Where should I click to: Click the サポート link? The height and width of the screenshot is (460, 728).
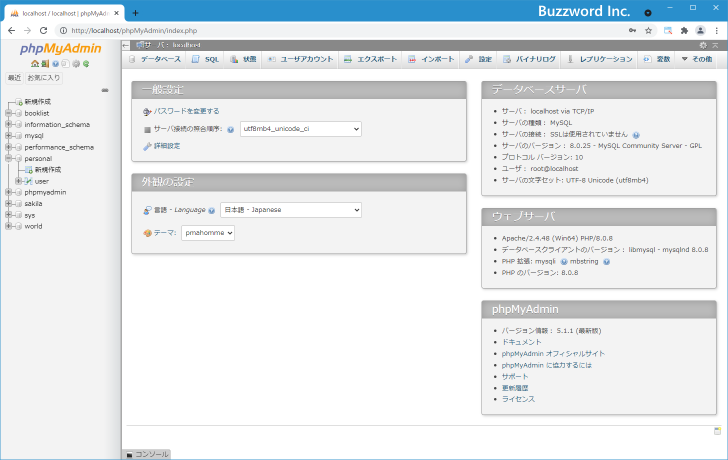click(x=515, y=376)
